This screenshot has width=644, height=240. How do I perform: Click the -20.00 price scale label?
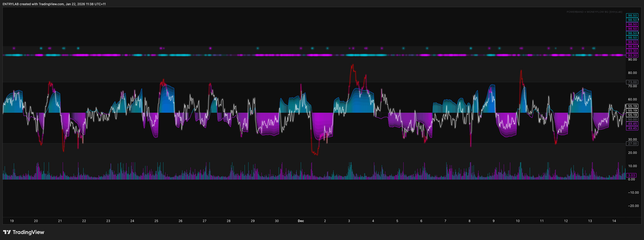632,206
